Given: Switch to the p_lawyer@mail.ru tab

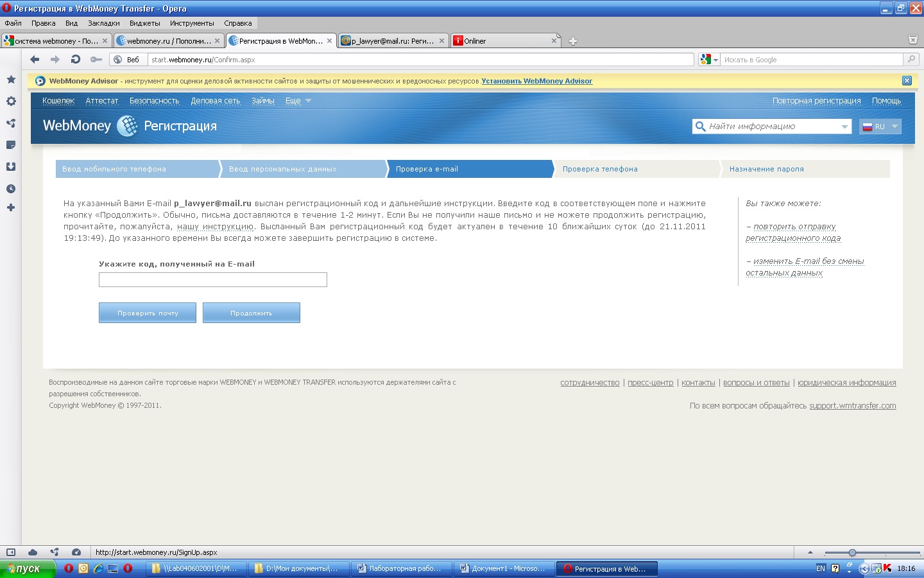Looking at the screenshot, I should coord(393,40).
